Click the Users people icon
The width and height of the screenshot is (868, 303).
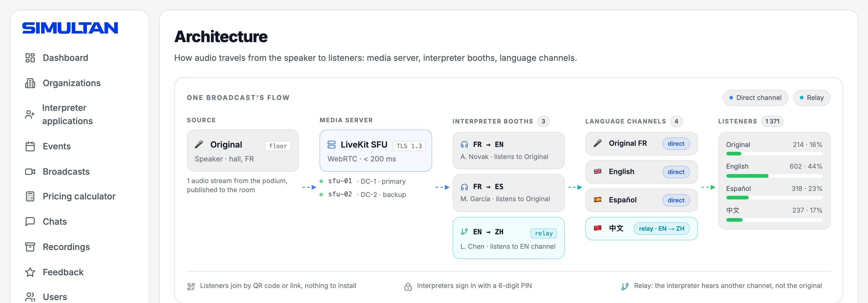[30, 297]
